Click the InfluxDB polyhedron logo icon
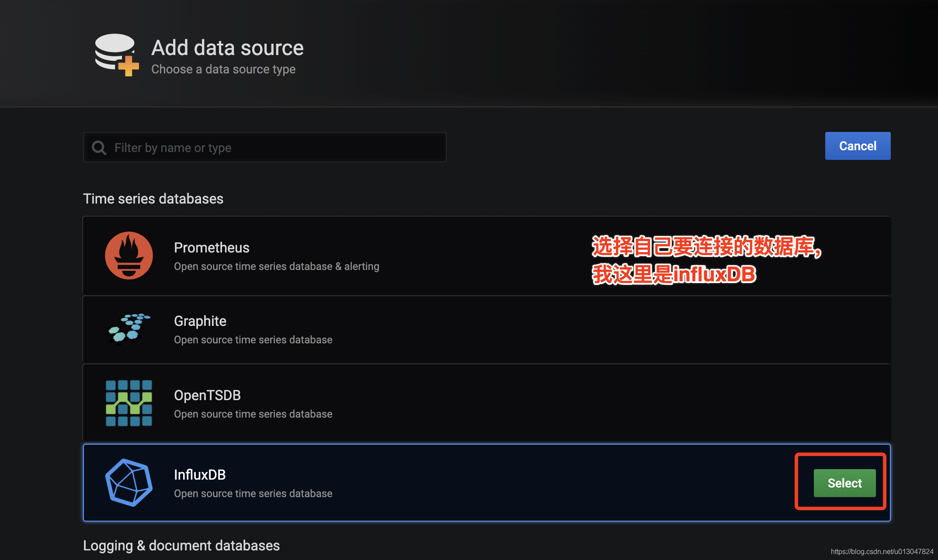Image resolution: width=938 pixels, height=560 pixels. coord(129,483)
